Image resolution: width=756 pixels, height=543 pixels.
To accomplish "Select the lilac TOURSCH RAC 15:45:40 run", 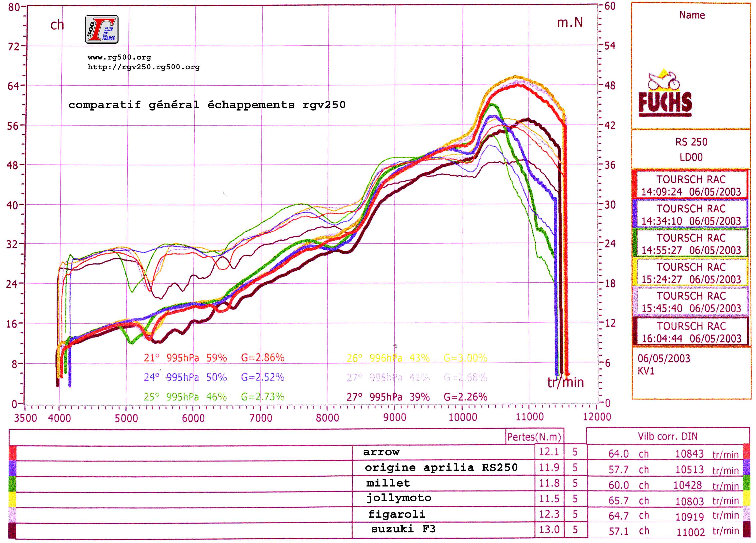I will (x=691, y=302).
